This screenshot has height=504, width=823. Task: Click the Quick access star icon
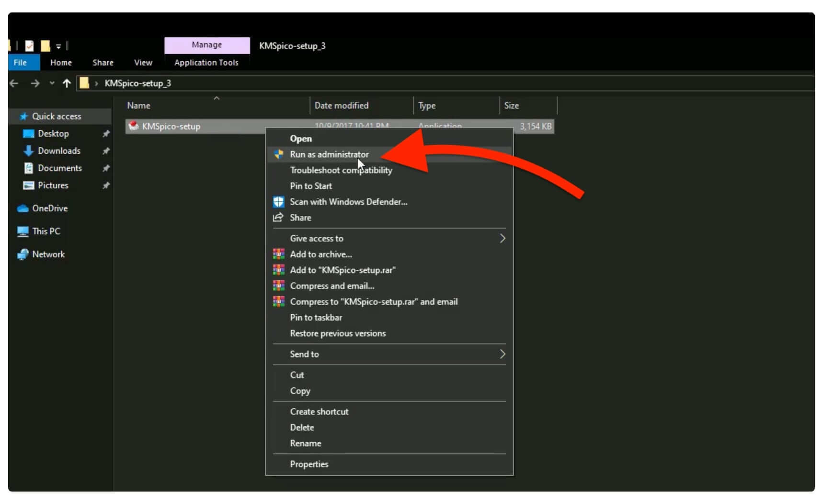[23, 116]
